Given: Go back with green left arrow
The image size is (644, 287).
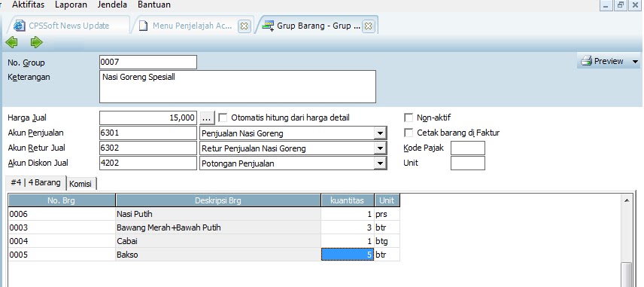Looking at the screenshot, I should [12, 42].
